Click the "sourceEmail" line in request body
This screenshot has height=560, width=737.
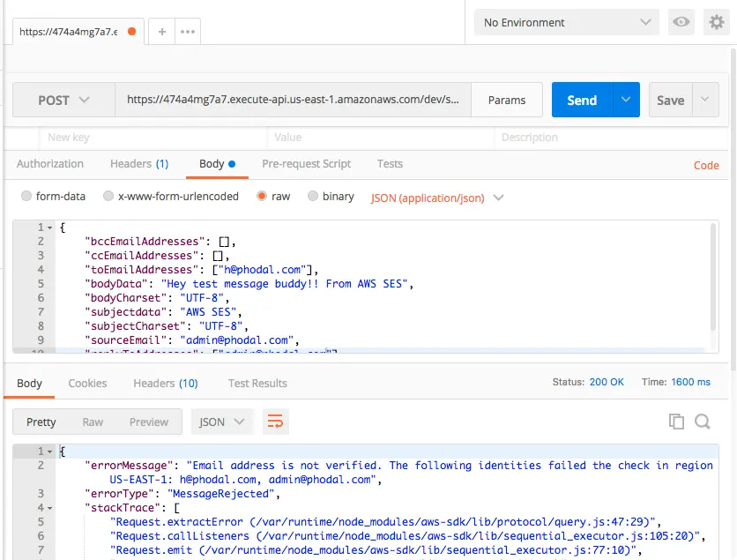tap(192, 340)
